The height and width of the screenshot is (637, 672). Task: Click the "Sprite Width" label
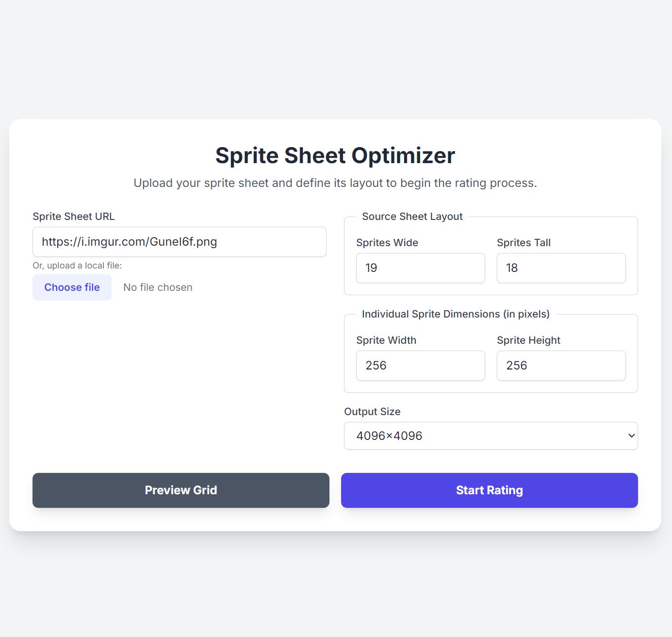pyautogui.click(x=386, y=340)
